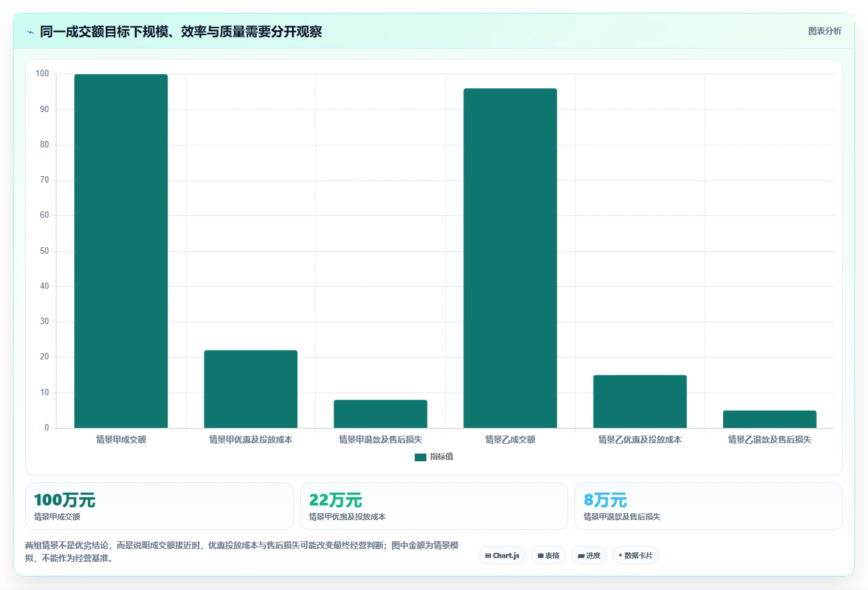
Task: Click the y-axis value 50
Action: (44, 251)
